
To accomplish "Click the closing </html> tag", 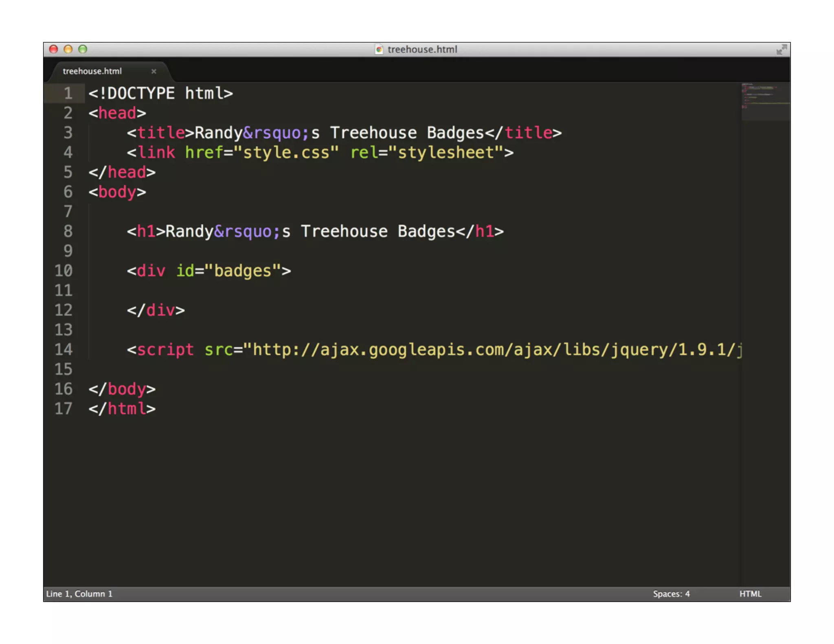I will [x=122, y=409].
